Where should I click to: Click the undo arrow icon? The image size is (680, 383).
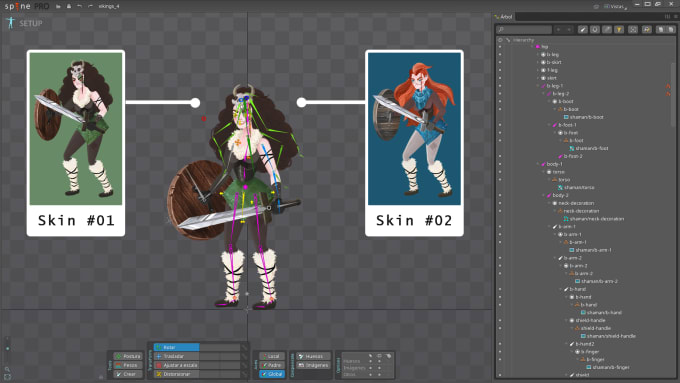tap(79, 7)
